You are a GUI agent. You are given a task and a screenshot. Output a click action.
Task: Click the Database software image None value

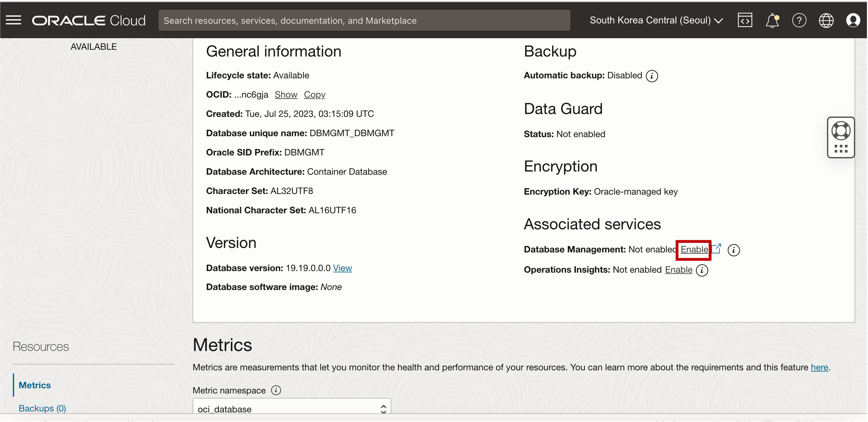(x=331, y=287)
